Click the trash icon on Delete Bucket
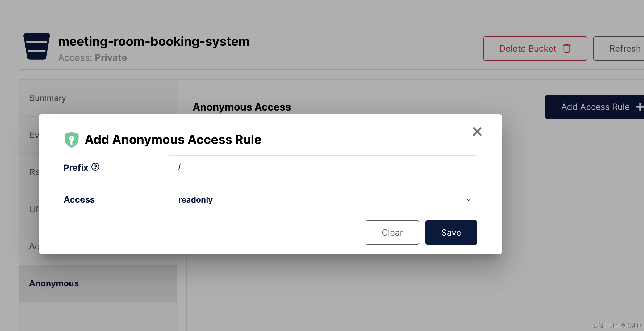 pyautogui.click(x=567, y=48)
